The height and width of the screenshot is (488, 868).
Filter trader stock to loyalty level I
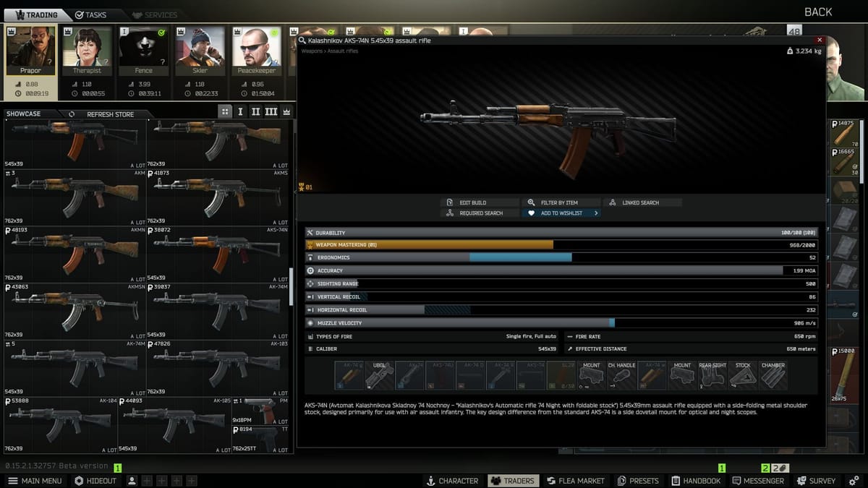(x=241, y=113)
